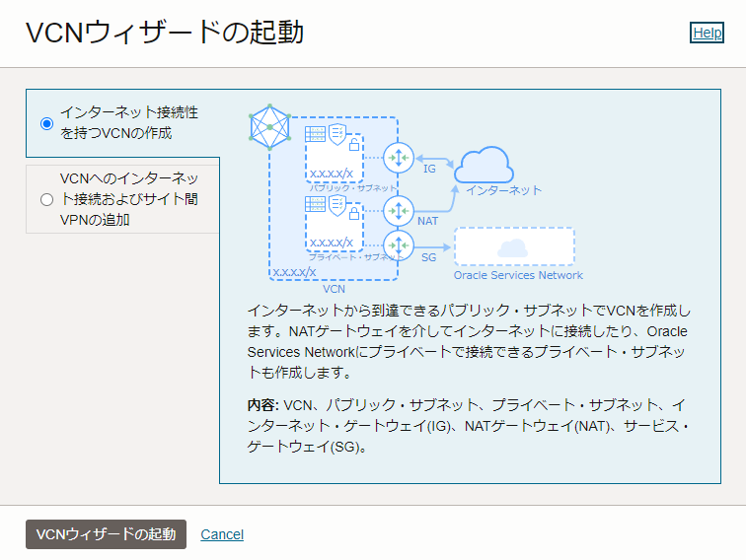Click the public subnet route table icon
This screenshot has width=746, height=560.
point(315,134)
